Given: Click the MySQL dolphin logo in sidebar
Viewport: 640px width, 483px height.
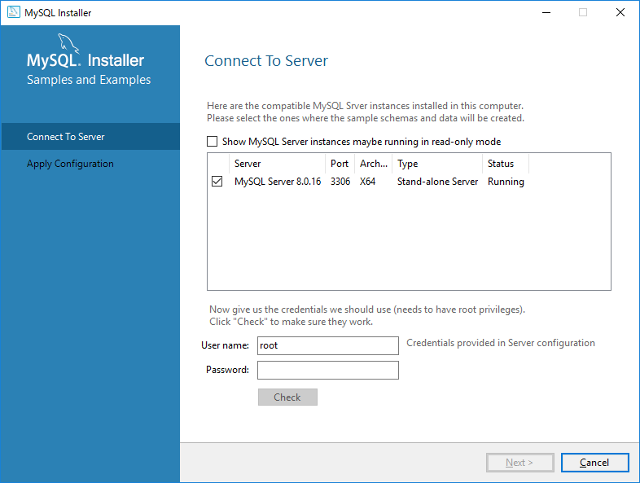Looking at the screenshot, I should tap(68, 43).
